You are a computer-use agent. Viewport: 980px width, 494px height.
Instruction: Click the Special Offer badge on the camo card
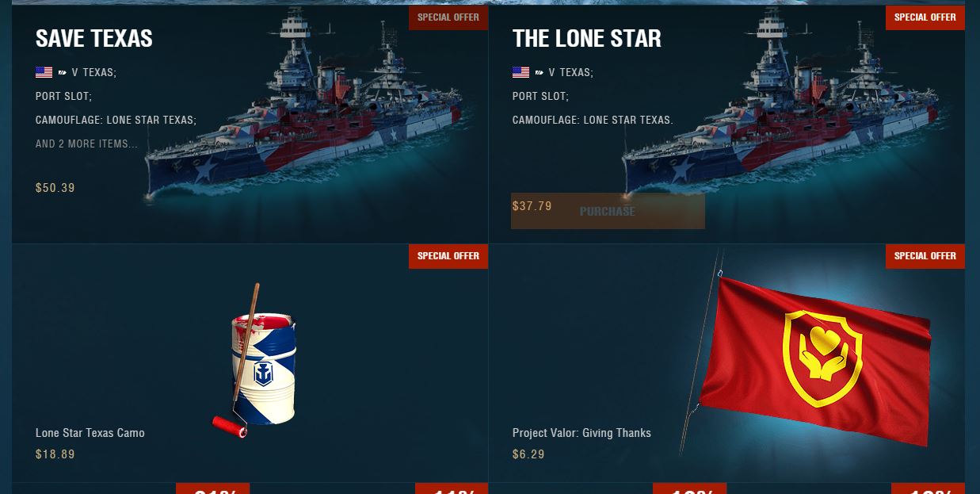coord(448,256)
